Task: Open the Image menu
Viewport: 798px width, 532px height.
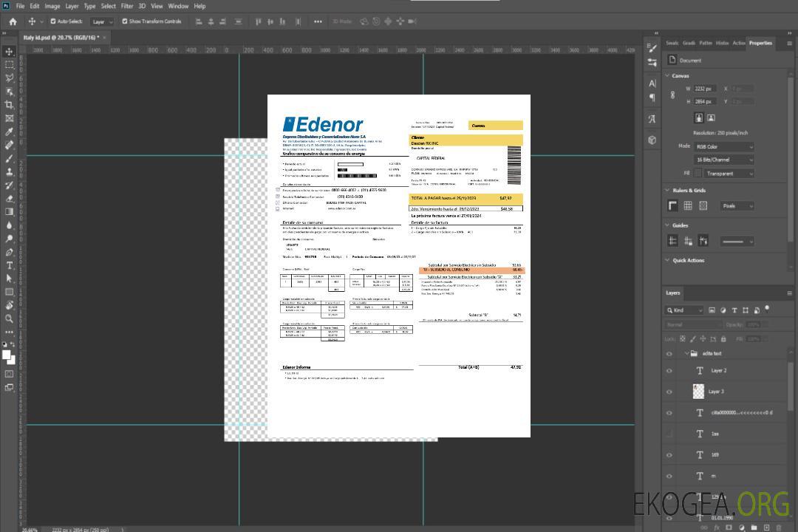Action: click(52, 6)
